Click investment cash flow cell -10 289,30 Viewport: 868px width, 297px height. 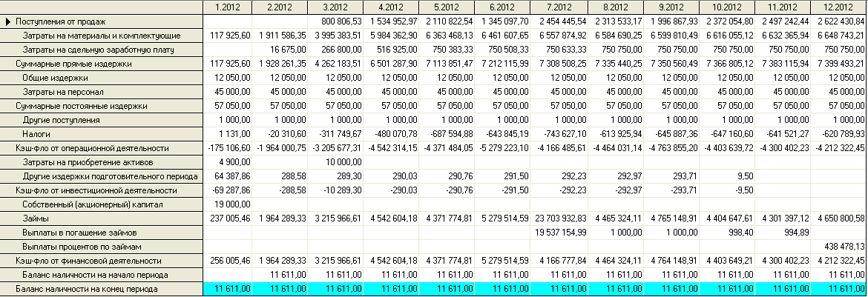click(x=335, y=190)
